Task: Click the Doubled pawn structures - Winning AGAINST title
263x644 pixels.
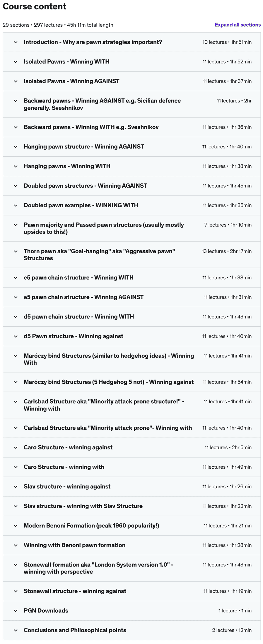Action: tap(85, 186)
